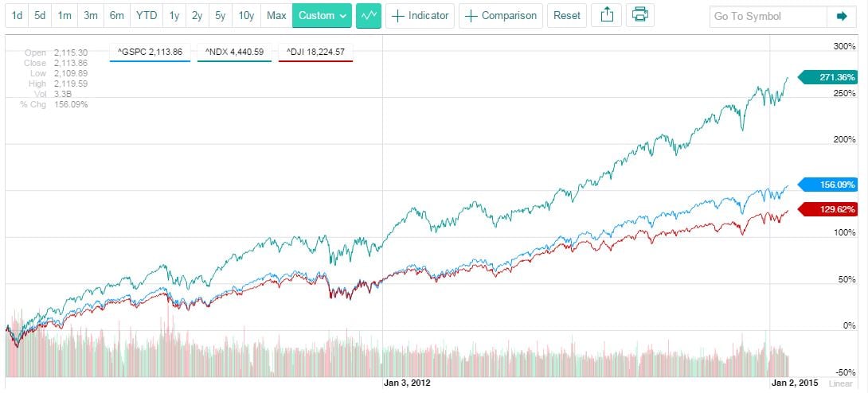Click the 271.36% NDX price label

click(834, 77)
